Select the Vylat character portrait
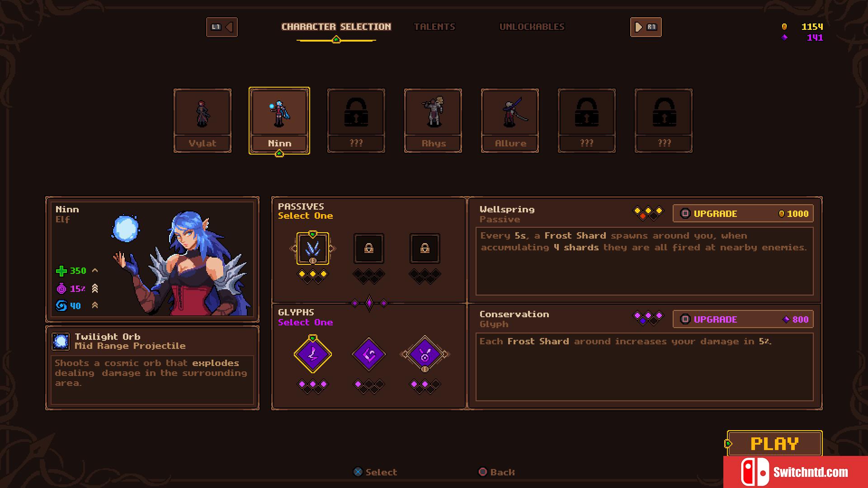Image resolution: width=868 pixels, height=488 pixels. pos(203,121)
